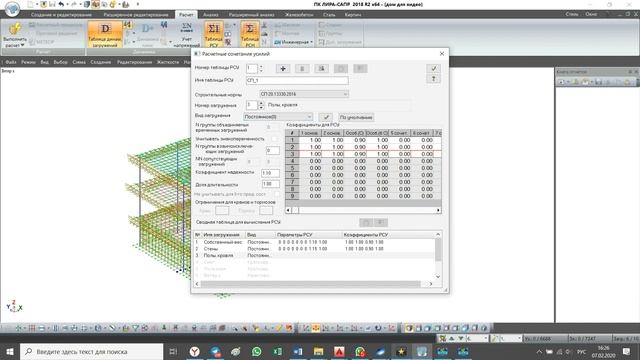Screen dimensions: 640x360
Task: Expand Инженерная dropdown in ribbon
Action: click(311, 42)
